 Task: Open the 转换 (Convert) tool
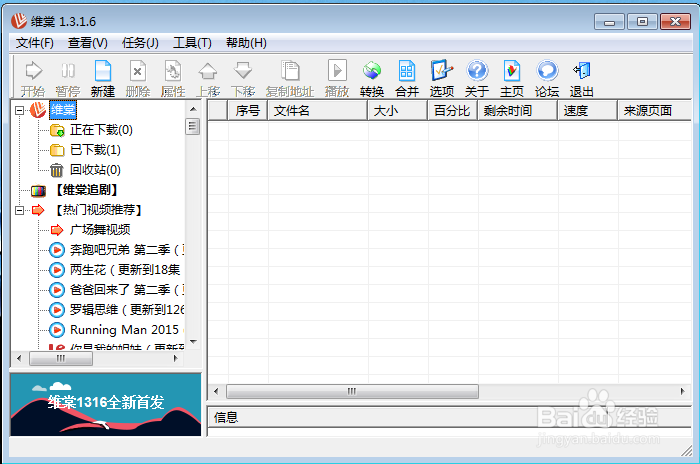372,79
